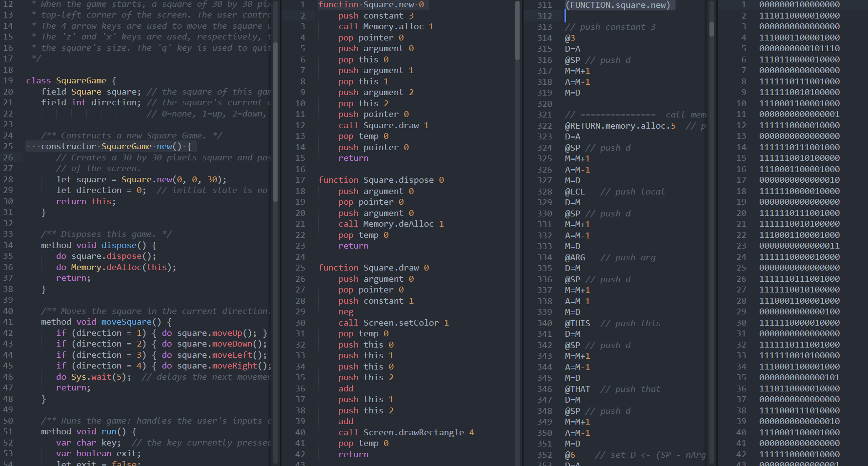Click the "neg" VM instruction

(x=346, y=311)
